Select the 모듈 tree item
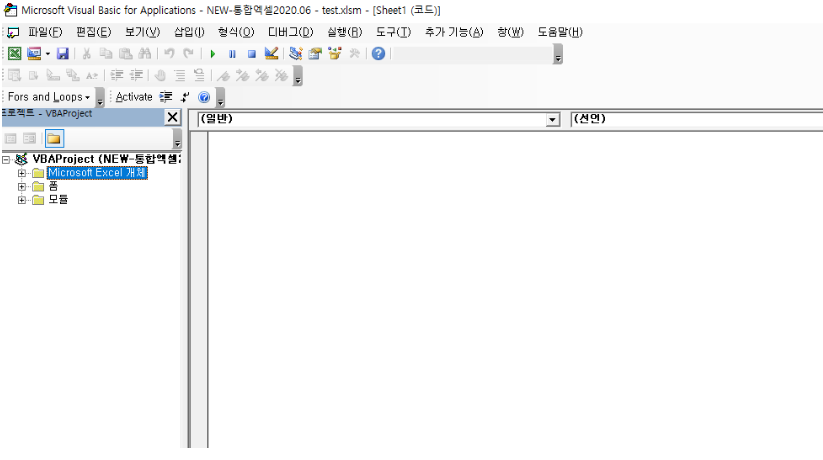823x460 pixels. tap(58, 200)
